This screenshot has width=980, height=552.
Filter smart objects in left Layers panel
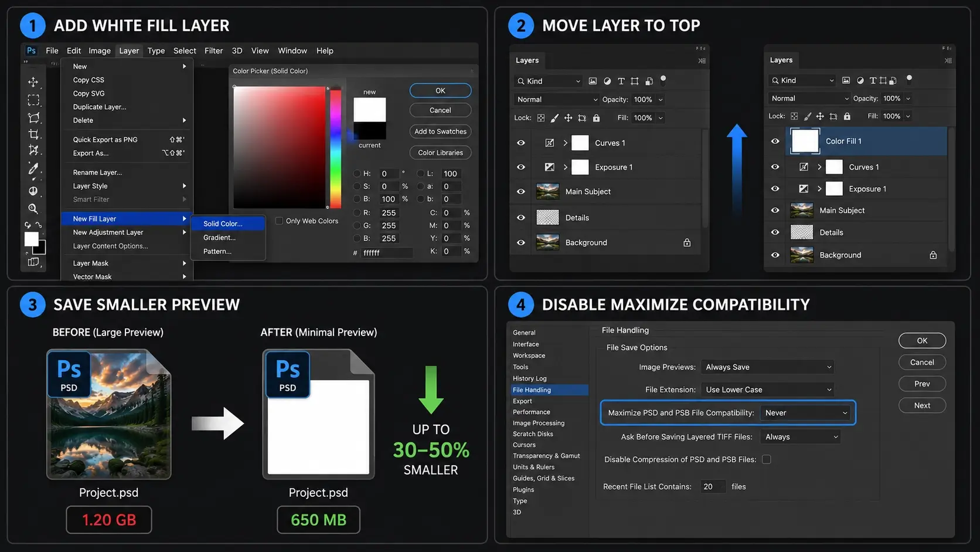tap(649, 81)
